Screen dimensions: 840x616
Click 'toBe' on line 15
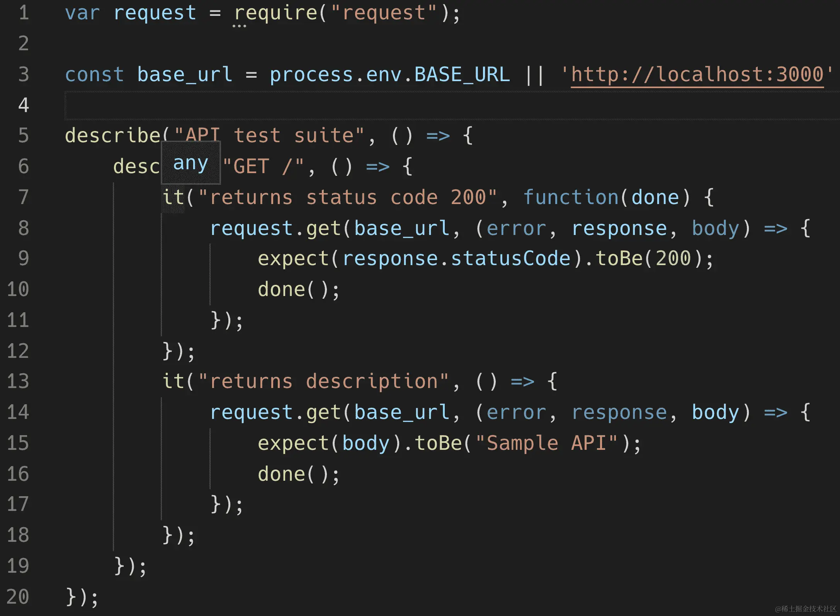click(x=439, y=443)
